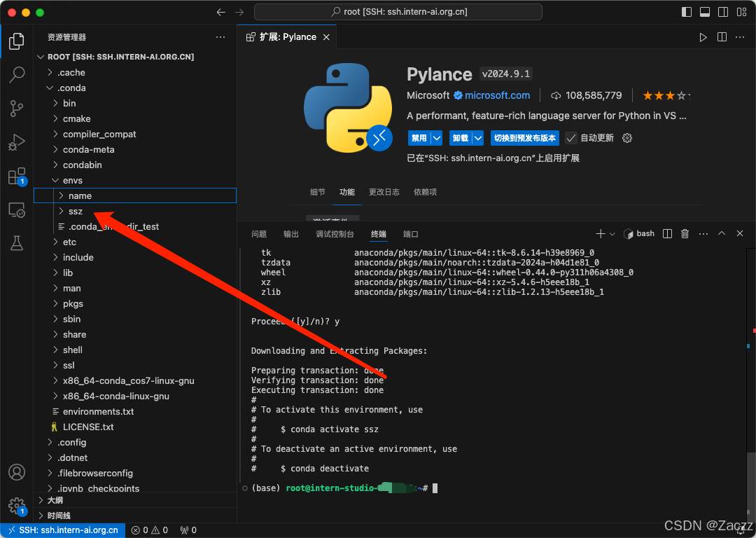The image size is (756, 538).
Task: Toggle the auto update checkbox
Action: (x=571, y=138)
